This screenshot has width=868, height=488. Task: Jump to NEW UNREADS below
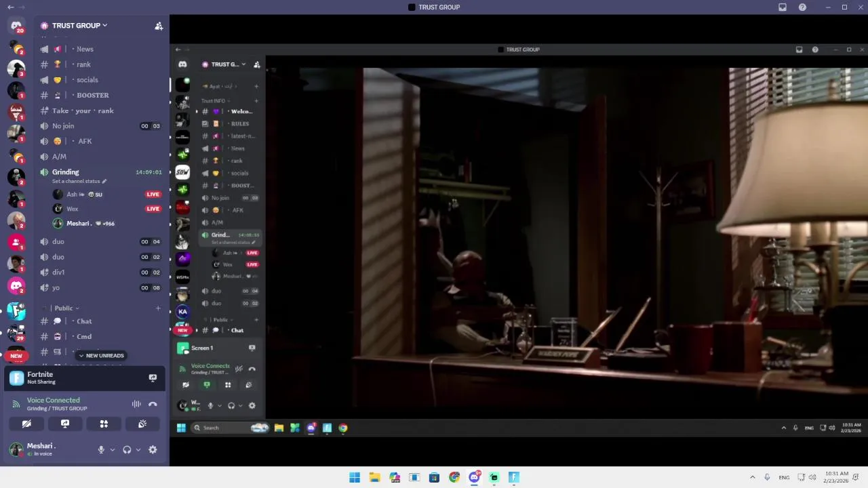(101, 355)
